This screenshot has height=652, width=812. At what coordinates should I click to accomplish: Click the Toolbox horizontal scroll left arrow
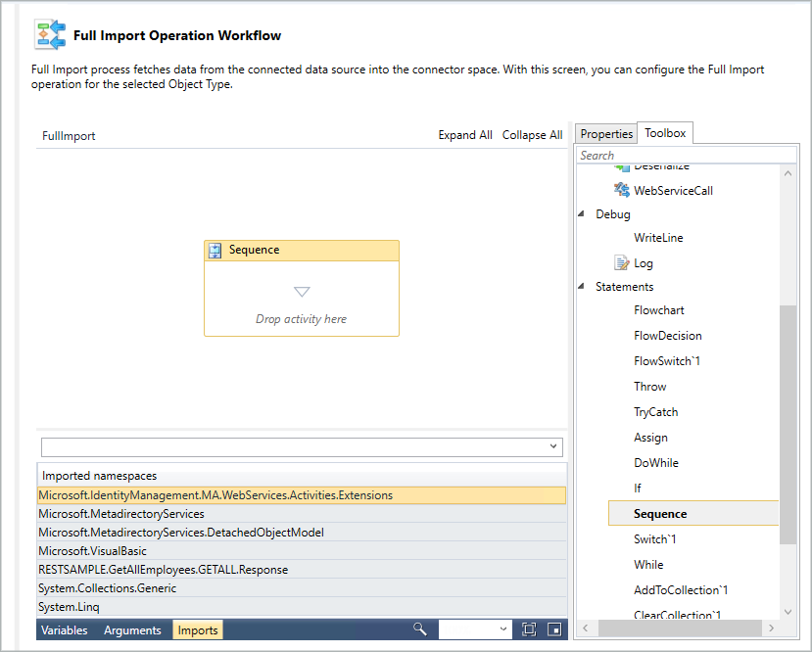coord(585,628)
